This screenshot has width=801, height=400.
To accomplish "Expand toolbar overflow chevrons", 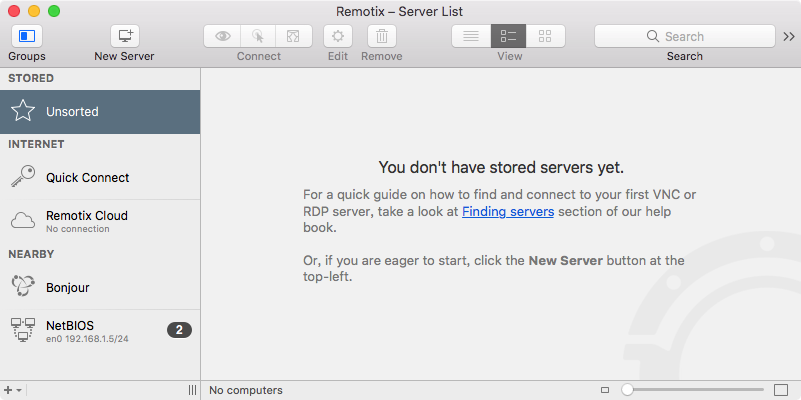I will (789, 36).
